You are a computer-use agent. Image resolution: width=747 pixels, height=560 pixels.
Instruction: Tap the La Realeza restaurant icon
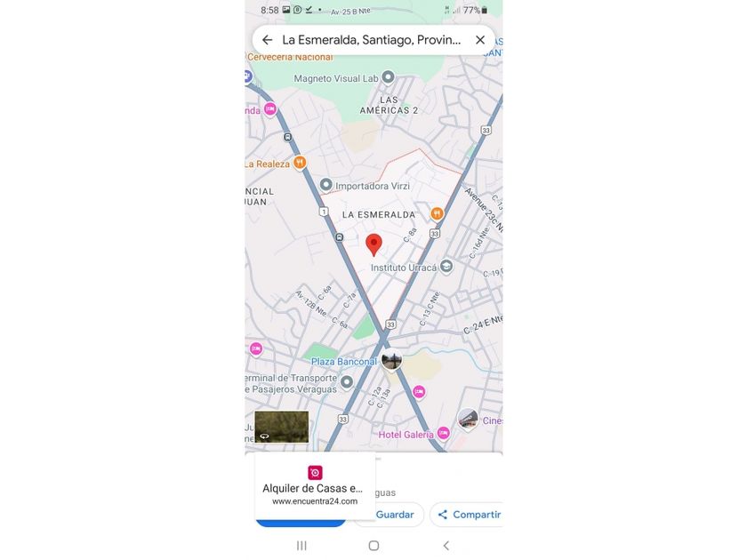[x=300, y=163]
